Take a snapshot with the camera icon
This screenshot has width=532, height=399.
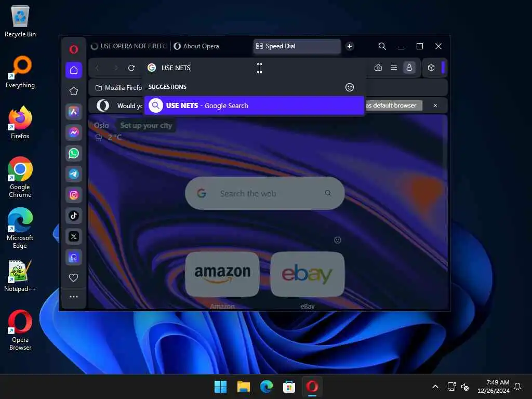(x=378, y=68)
